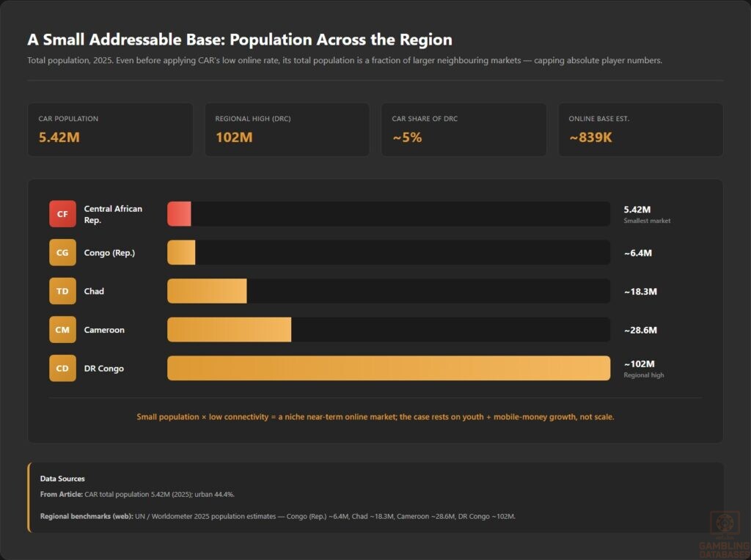Click the "Congo (Rep.)" label
The width and height of the screenshot is (751, 560).
[x=110, y=253]
